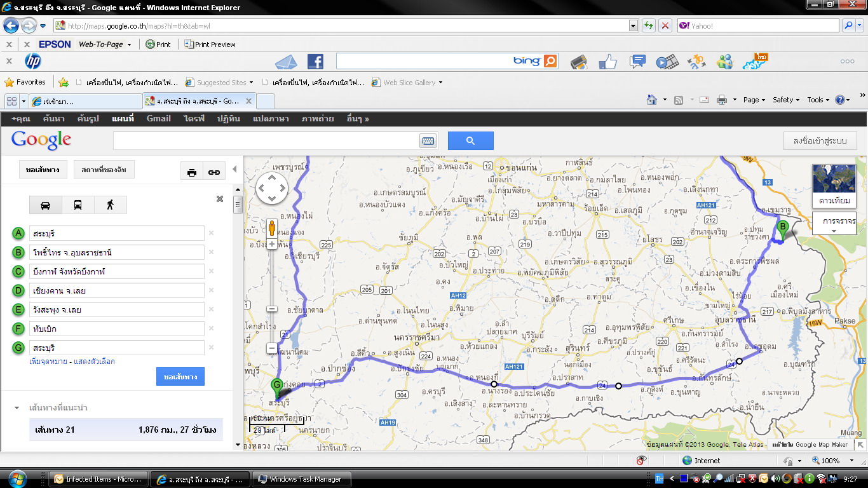Open the แปลภาษา menu item
The image size is (868, 488).
point(271,118)
